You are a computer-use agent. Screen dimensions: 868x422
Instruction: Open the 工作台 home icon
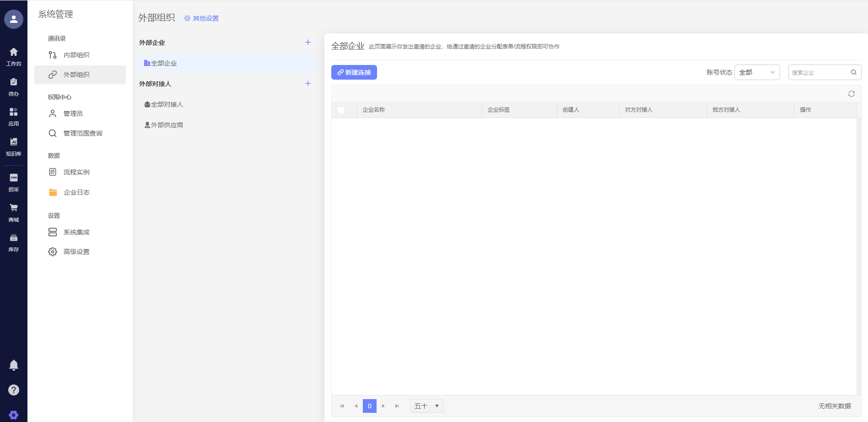[14, 56]
